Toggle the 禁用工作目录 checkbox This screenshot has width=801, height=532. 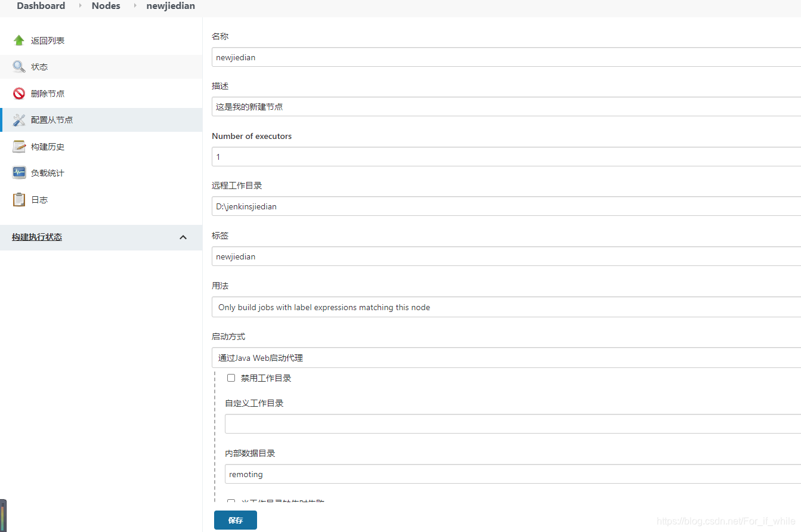click(231, 378)
